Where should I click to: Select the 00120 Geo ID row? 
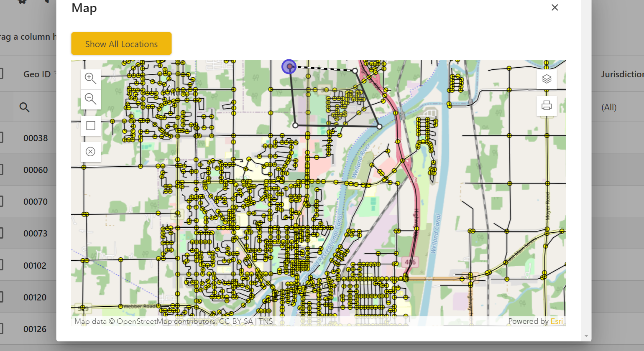click(35, 298)
